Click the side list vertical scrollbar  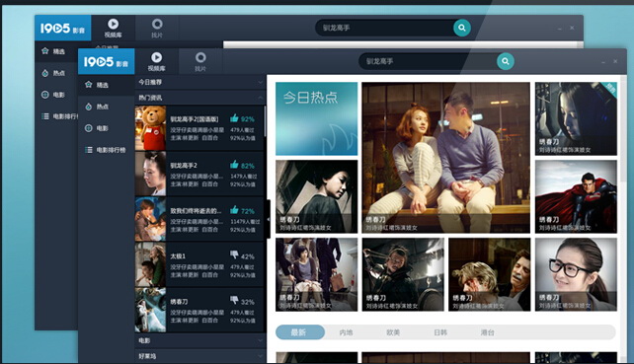[x=265, y=121]
